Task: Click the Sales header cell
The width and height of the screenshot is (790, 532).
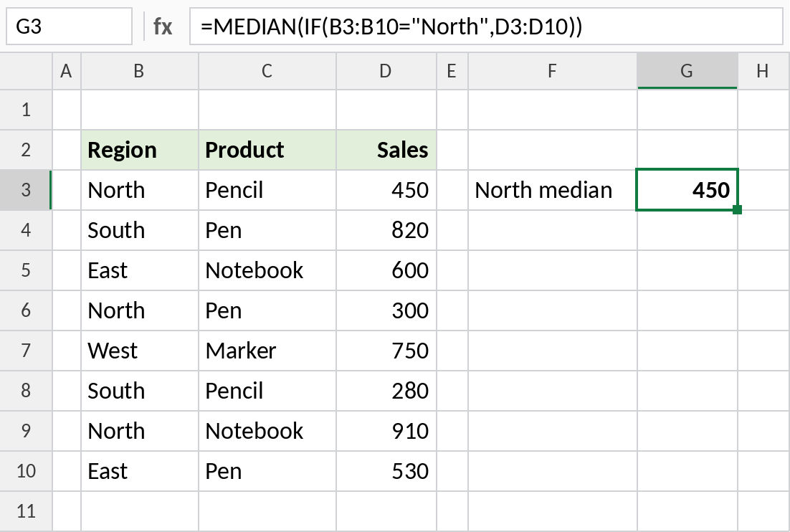Action: point(386,150)
